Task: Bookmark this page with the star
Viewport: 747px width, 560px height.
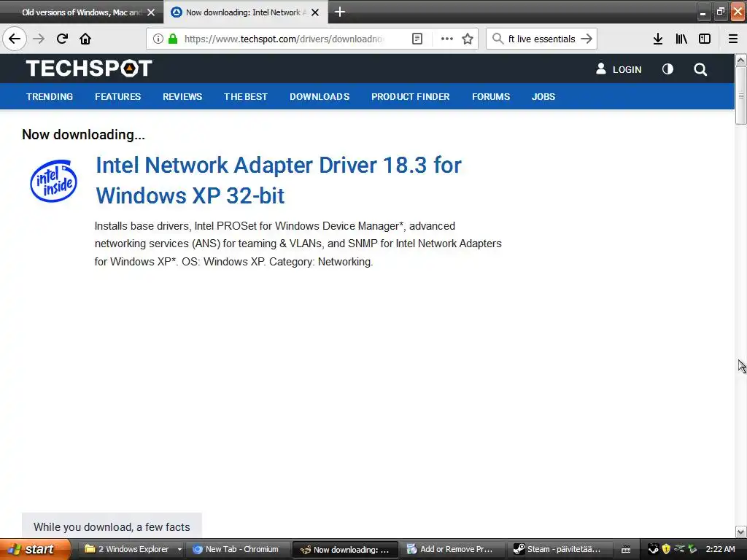Action: tap(468, 39)
